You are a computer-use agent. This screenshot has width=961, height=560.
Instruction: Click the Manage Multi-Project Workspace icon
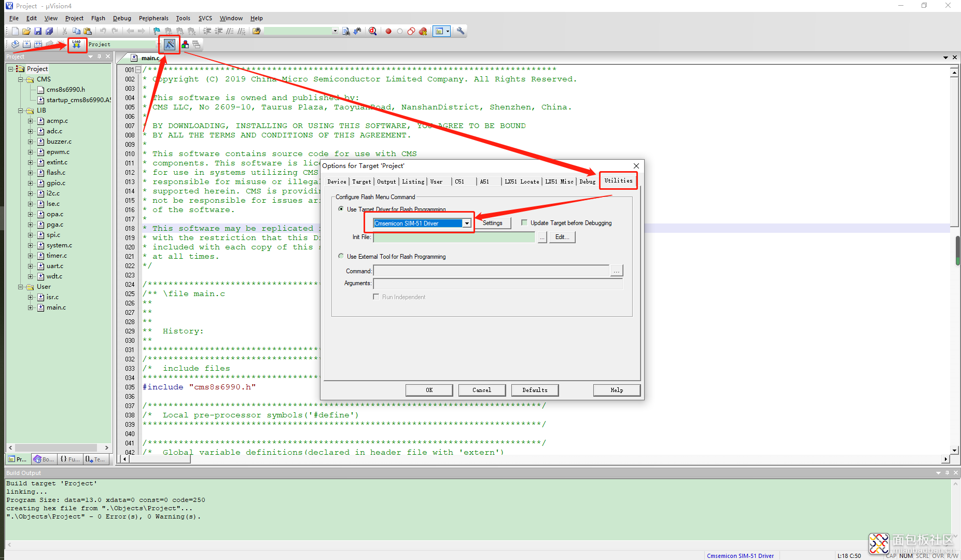click(x=196, y=45)
